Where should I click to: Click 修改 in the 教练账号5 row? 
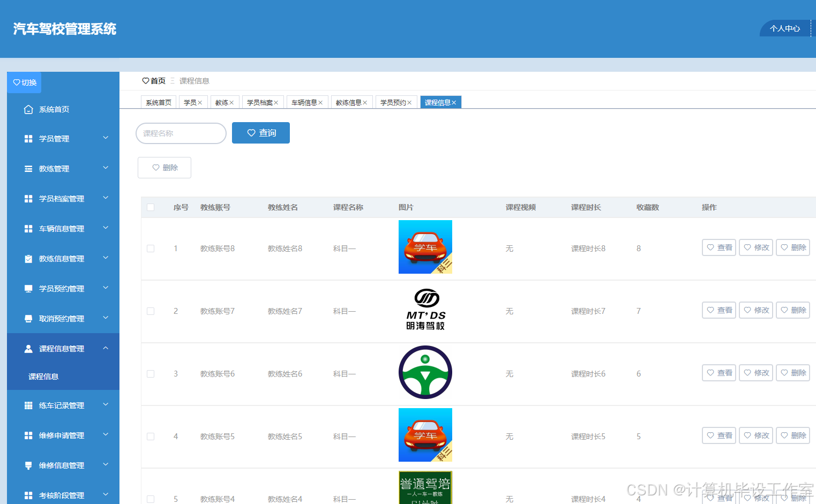[x=756, y=435]
